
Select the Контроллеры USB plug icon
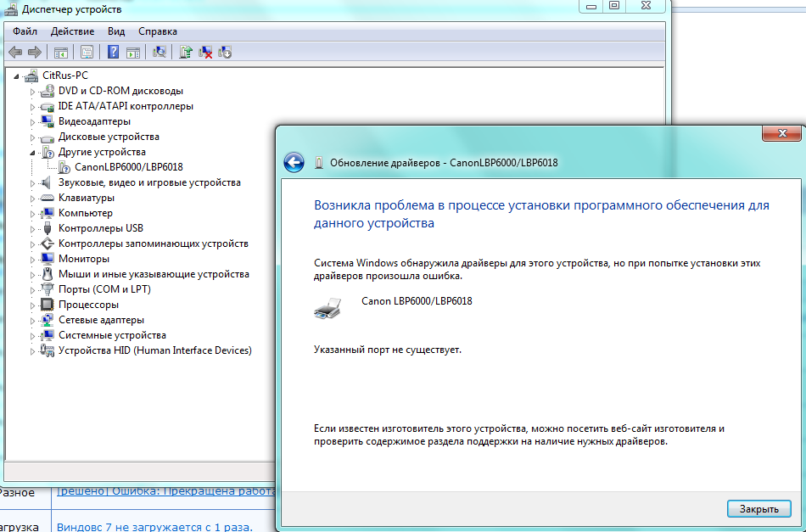click(x=48, y=228)
